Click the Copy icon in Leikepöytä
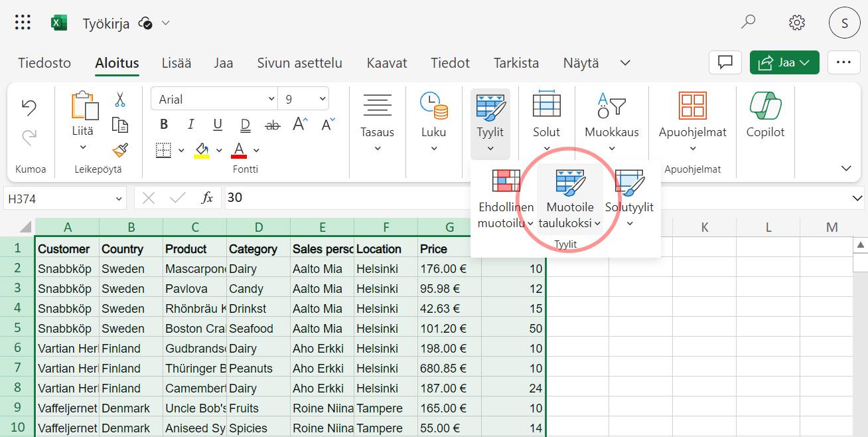The width and height of the screenshot is (868, 437). 120,125
